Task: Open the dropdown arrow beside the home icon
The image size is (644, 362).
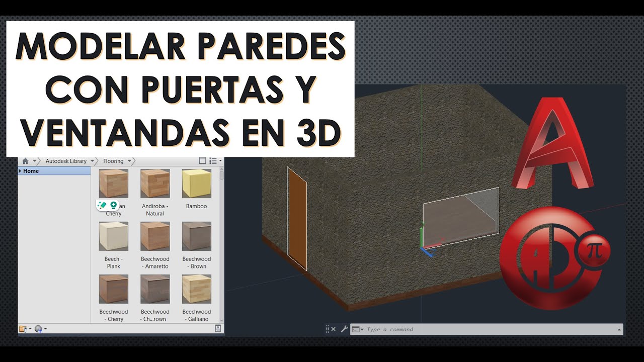Action: tap(35, 161)
